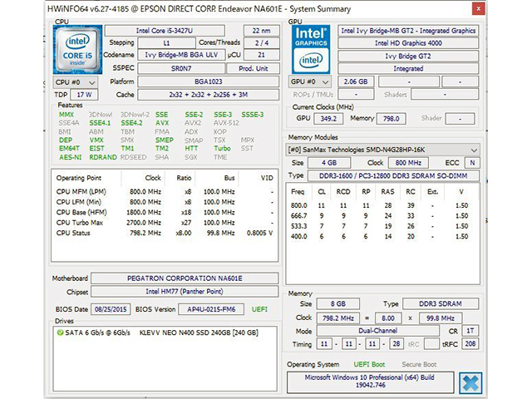Open the GPU #0 selector dropdown

310,81
